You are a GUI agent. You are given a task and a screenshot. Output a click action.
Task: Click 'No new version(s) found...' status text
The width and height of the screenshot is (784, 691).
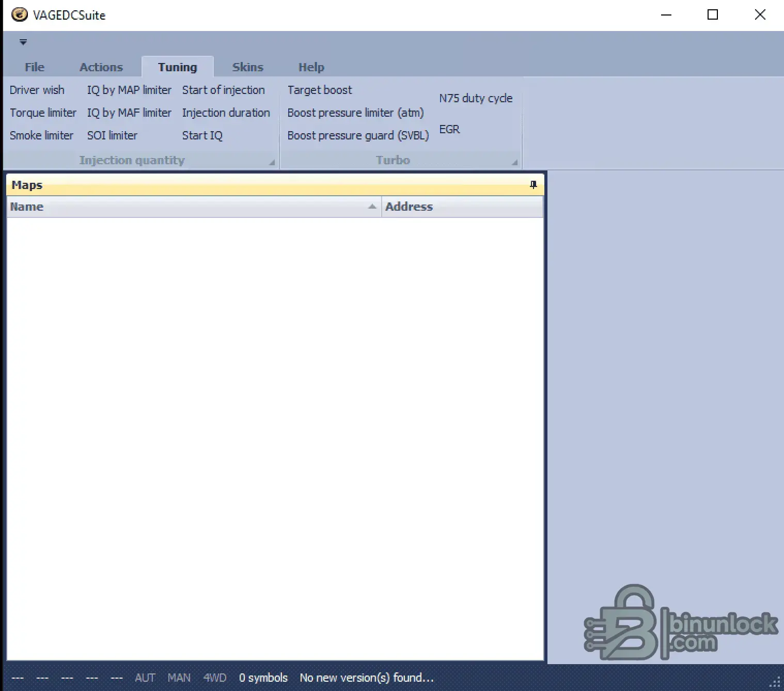click(367, 678)
